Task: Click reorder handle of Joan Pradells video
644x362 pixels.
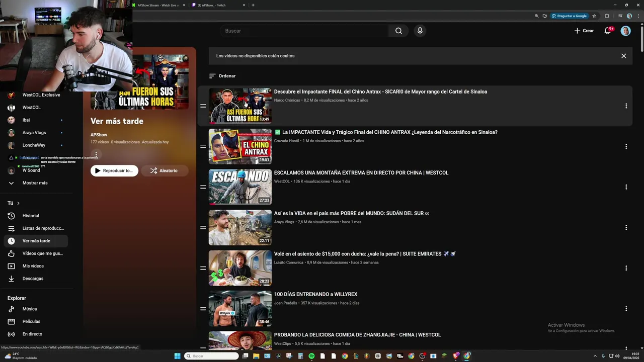Action: click(x=203, y=309)
